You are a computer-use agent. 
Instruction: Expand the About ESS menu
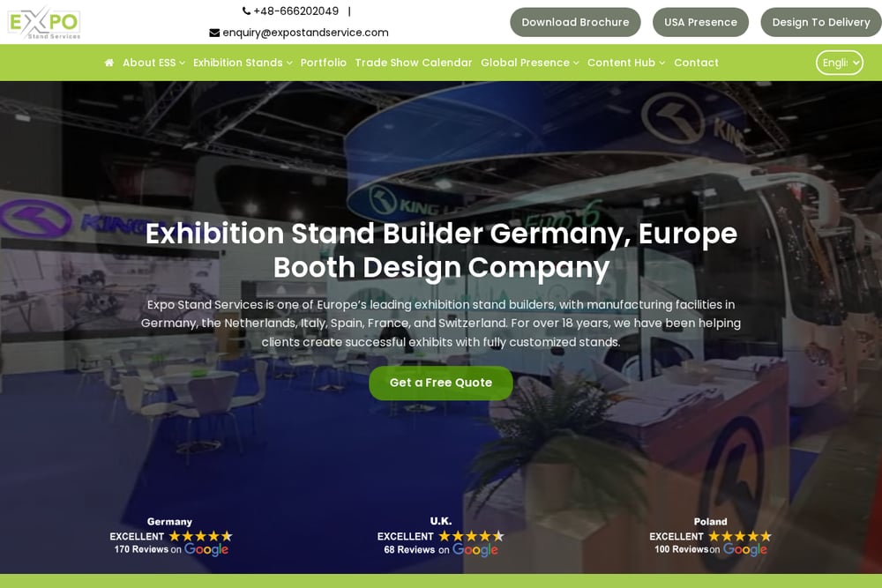pyautogui.click(x=153, y=63)
